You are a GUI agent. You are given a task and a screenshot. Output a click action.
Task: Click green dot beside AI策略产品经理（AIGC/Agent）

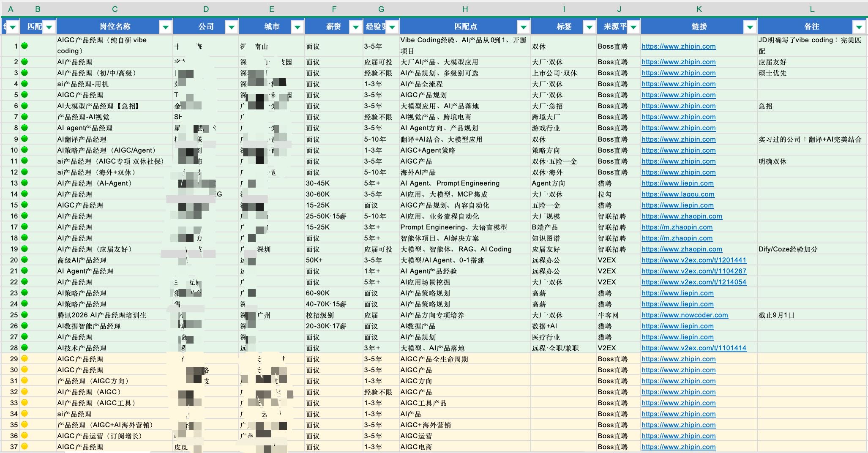pyautogui.click(x=25, y=150)
